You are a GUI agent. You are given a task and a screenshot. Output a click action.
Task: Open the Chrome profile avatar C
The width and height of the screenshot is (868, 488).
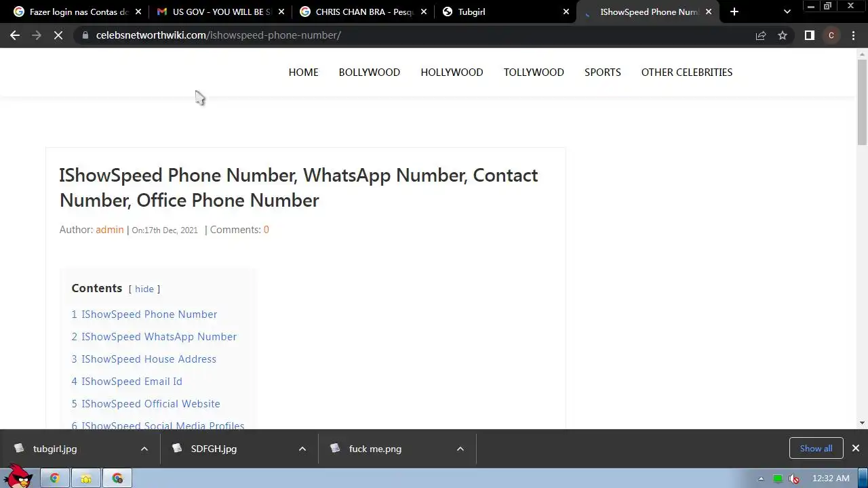pyautogui.click(x=831, y=35)
